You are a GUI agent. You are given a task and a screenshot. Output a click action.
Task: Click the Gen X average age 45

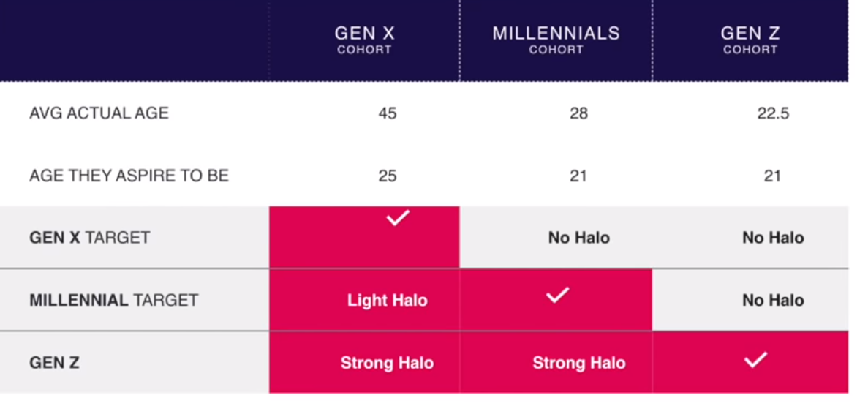coord(388,114)
